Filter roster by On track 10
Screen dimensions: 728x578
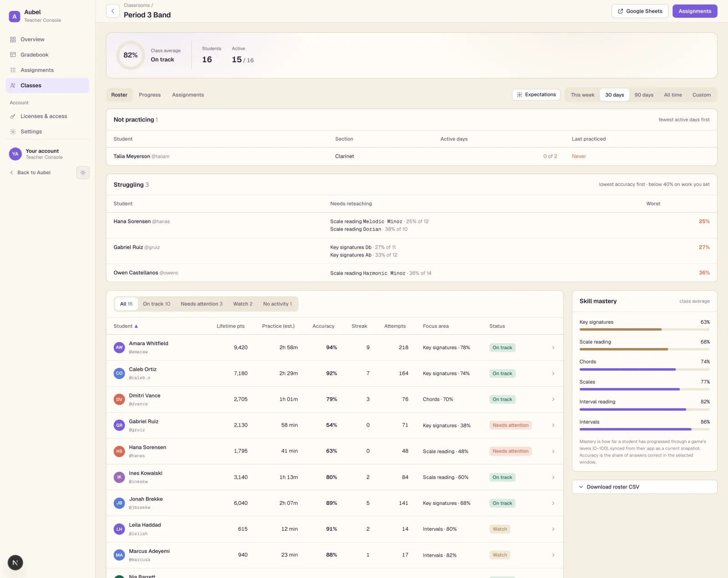pos(157,304)
